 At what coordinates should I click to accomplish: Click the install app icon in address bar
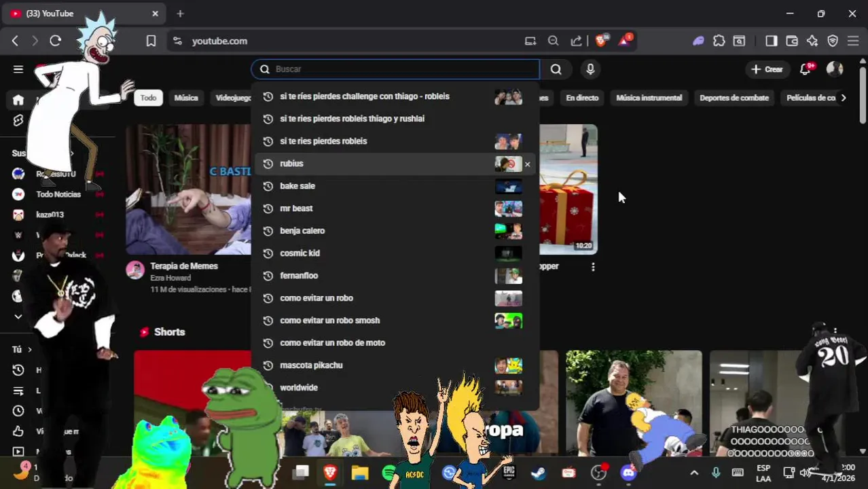530,41
